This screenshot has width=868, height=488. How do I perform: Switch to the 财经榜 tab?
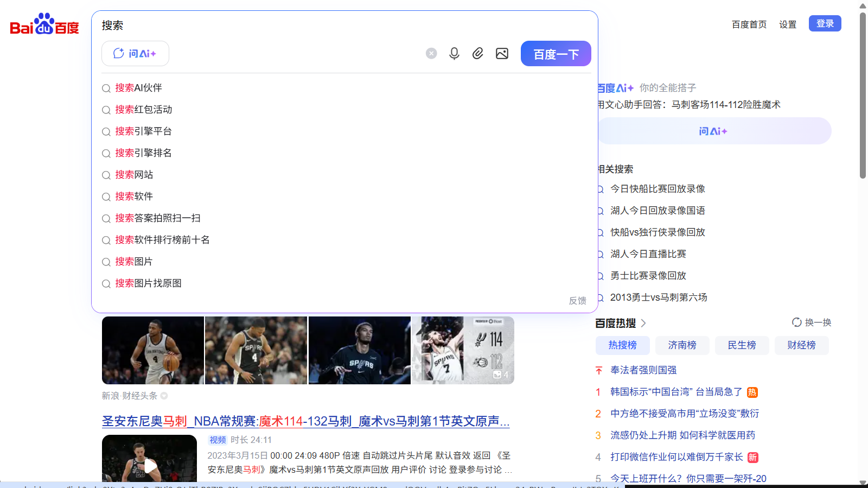tap(801, 345)
